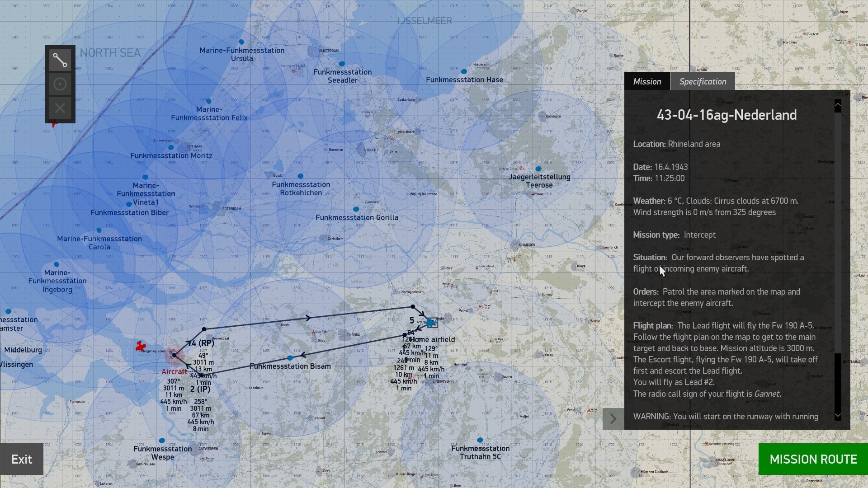
Task: Click the MISSION ROUTE button
Action: coord(813,459)
